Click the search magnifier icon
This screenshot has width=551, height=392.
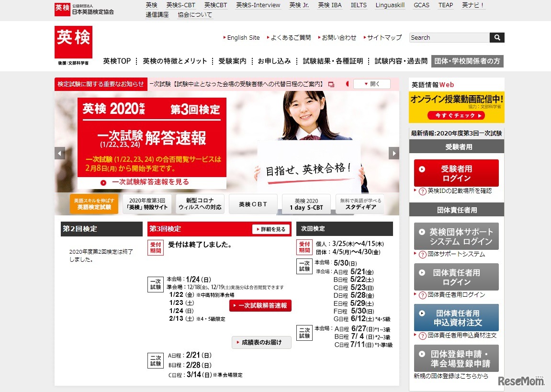pos(497,37)
